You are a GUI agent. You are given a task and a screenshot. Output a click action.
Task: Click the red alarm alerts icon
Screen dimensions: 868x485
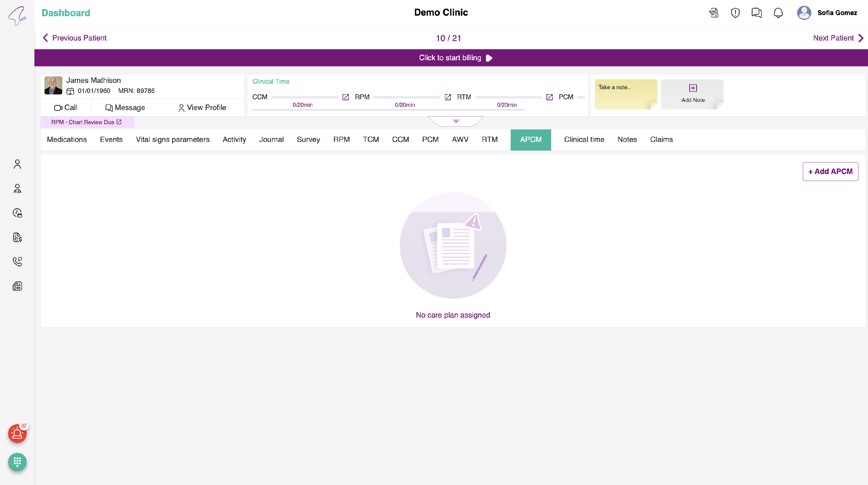17,434
